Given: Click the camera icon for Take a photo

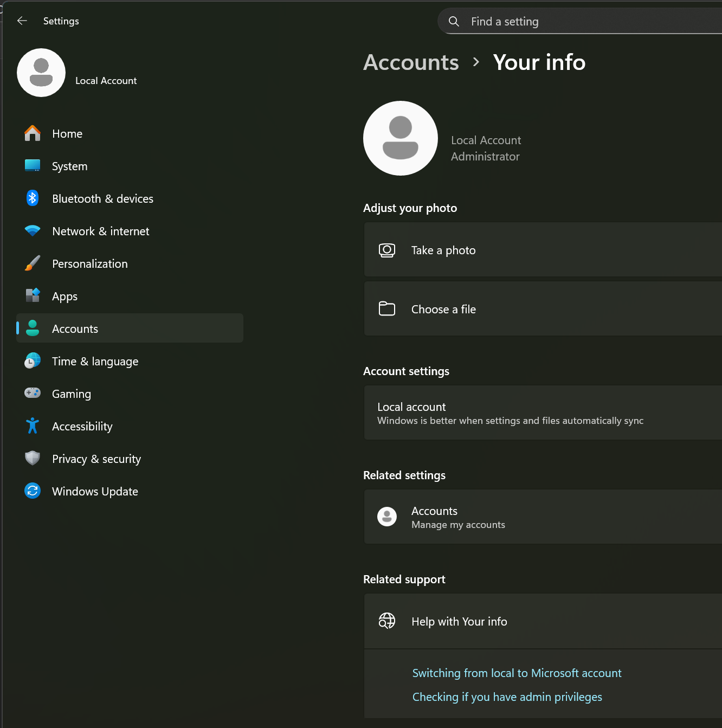Looking at the screenshot, I should coord(387,250).
